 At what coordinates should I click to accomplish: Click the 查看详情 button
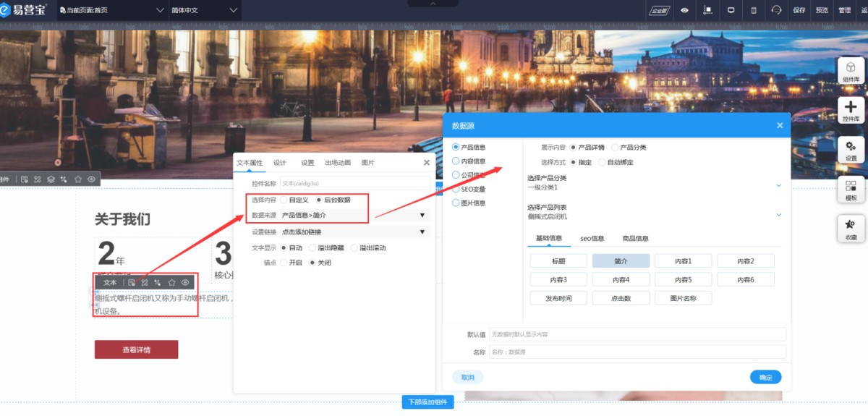tap(136, 350)
